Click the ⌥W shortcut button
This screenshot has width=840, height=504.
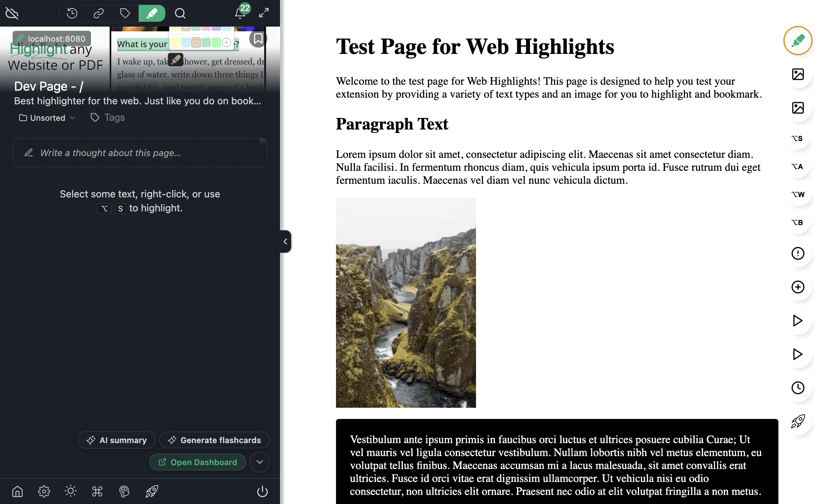click(798, 194)
